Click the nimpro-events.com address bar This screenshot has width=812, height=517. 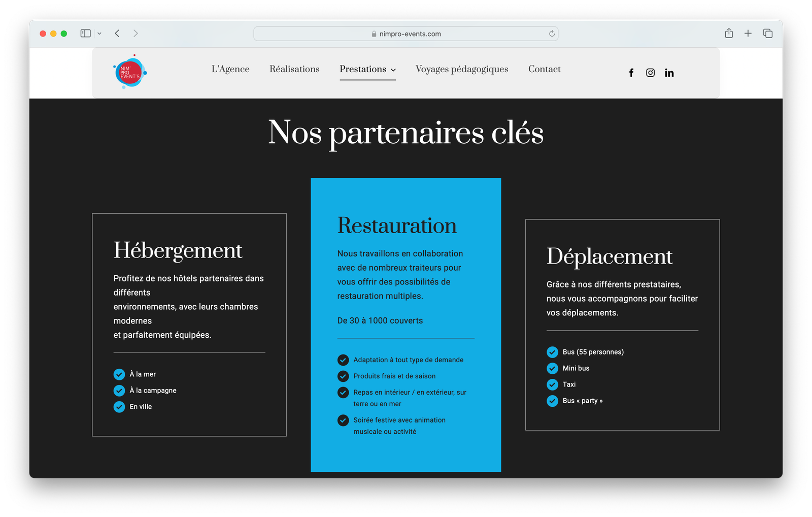point(406,34)
